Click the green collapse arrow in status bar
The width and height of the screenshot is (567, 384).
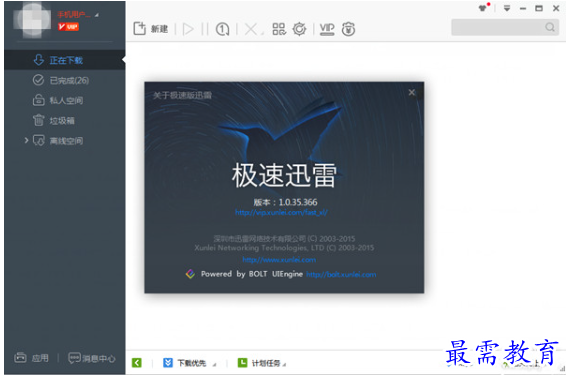click(x=137, y=363)
